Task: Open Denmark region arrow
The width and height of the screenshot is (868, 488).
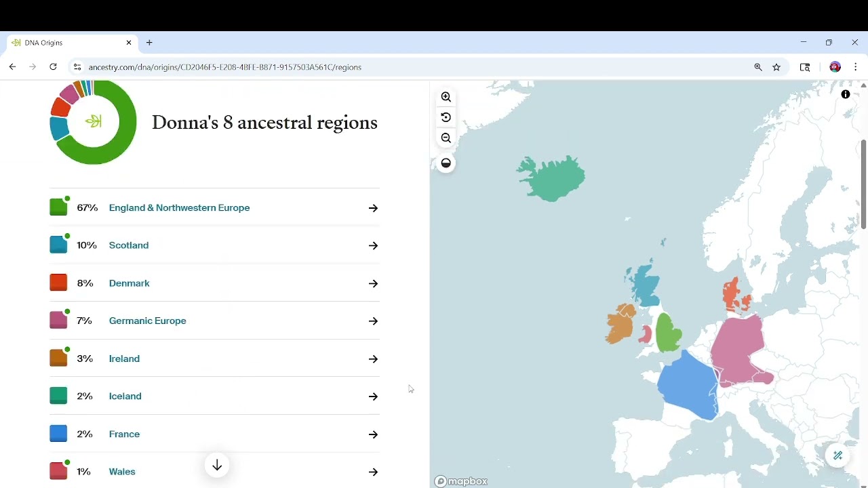Action: (373, 283)
